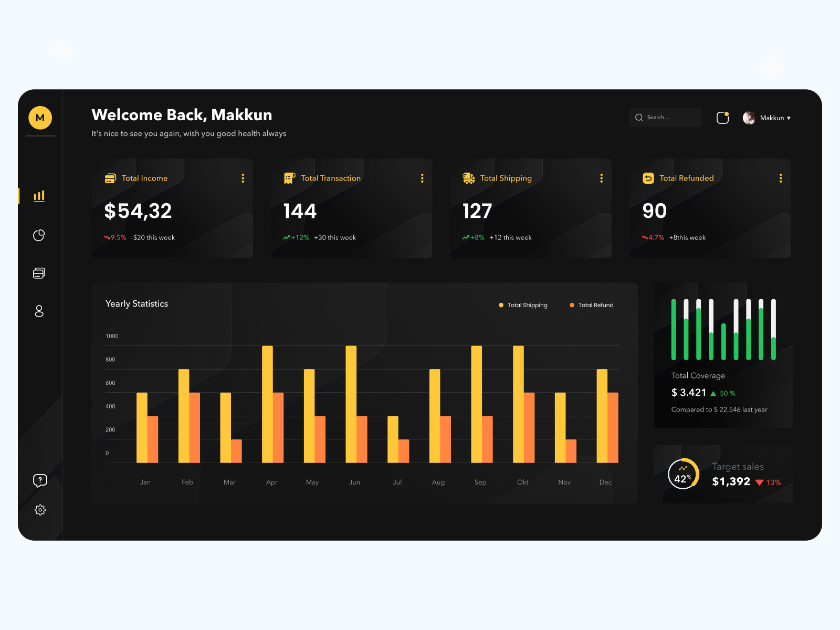The height and width of the screenshot is (630, 840).
Task: Click the +8% up trend indicator
Action: point(474,238)
